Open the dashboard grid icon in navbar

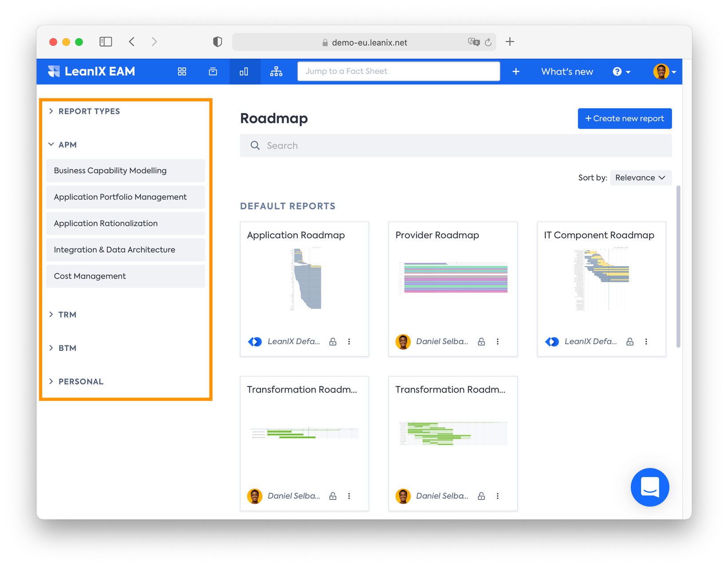click(x=182, y=71)
